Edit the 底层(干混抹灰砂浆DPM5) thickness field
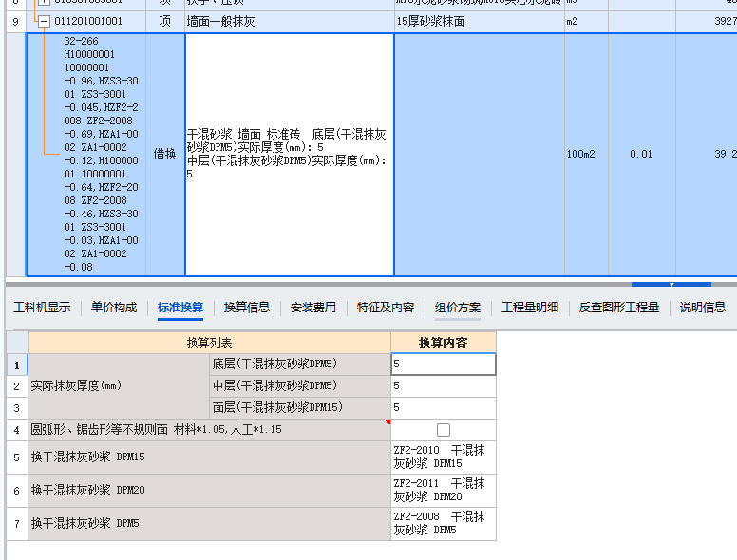 (444, 364)
